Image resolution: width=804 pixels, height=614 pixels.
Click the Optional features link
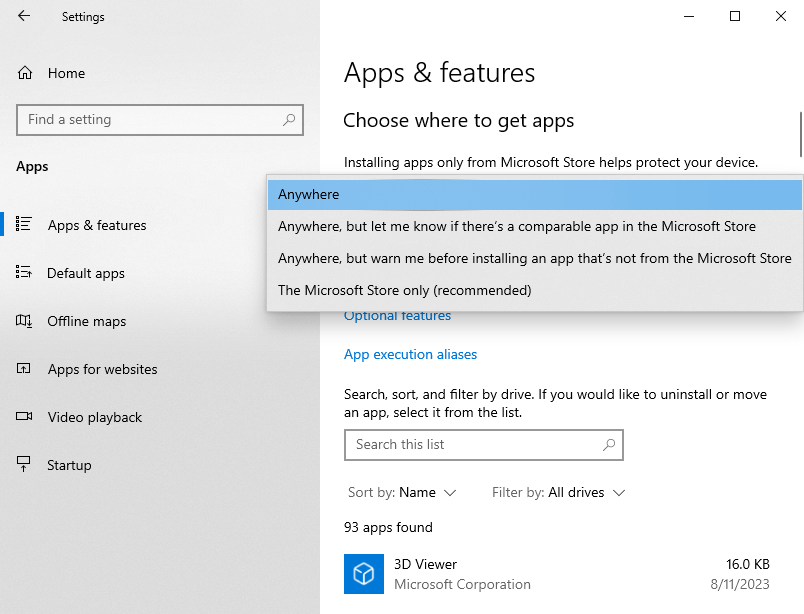coord(397,316)
